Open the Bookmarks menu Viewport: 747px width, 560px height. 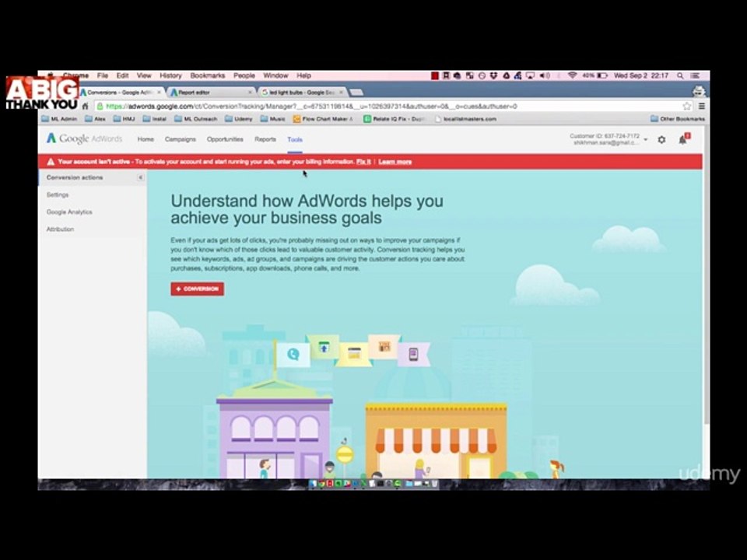[x=208, y=75]
